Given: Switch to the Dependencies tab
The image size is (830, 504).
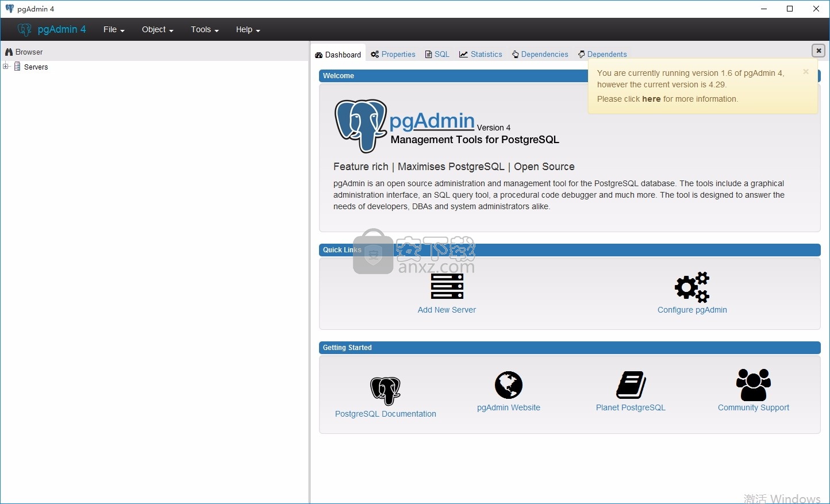Looking at the screenshot, I should [x=540, y=54].
